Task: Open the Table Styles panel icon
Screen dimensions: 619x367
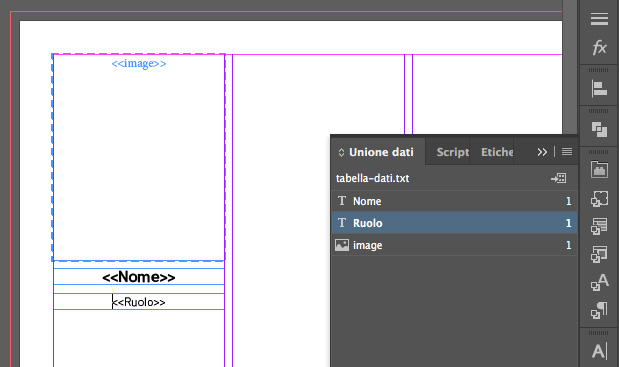Action: (x=599, y=227)
